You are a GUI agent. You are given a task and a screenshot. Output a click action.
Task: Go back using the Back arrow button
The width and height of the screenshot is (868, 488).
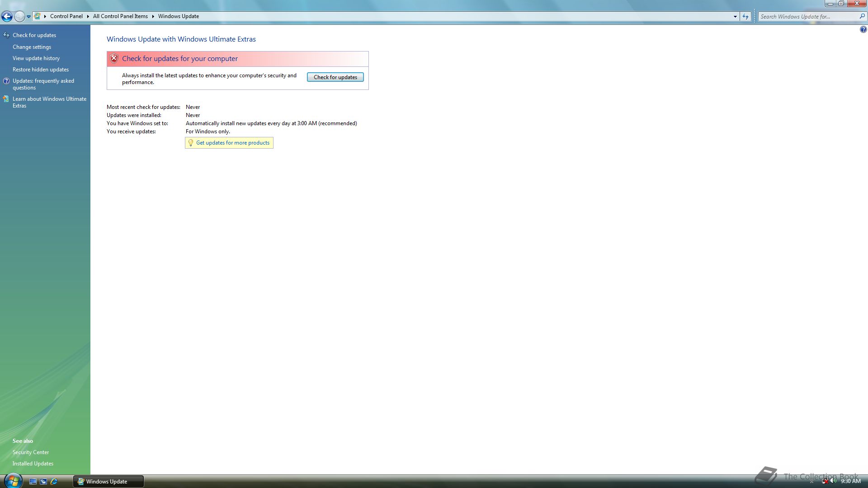(7, 17)
